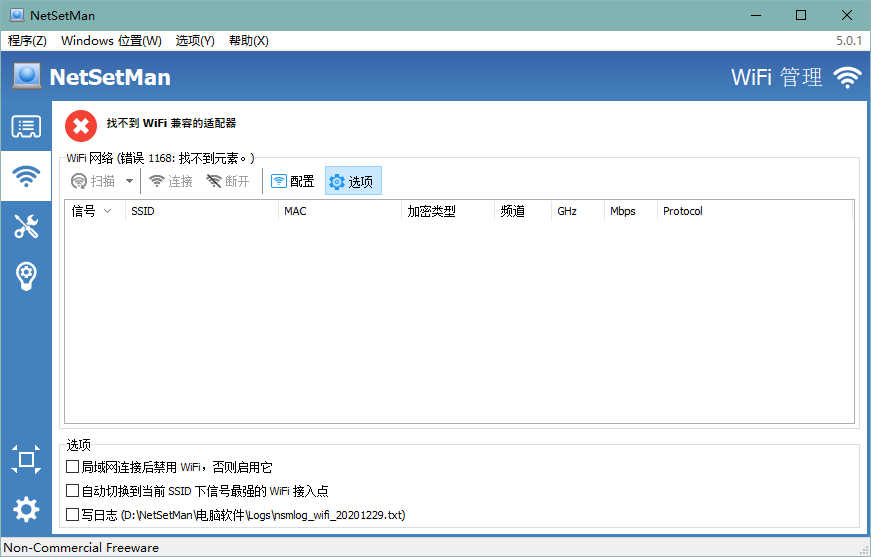
Task: Click 找不到 WiFi 兼容的适配器 message
Action: [172, 123]
